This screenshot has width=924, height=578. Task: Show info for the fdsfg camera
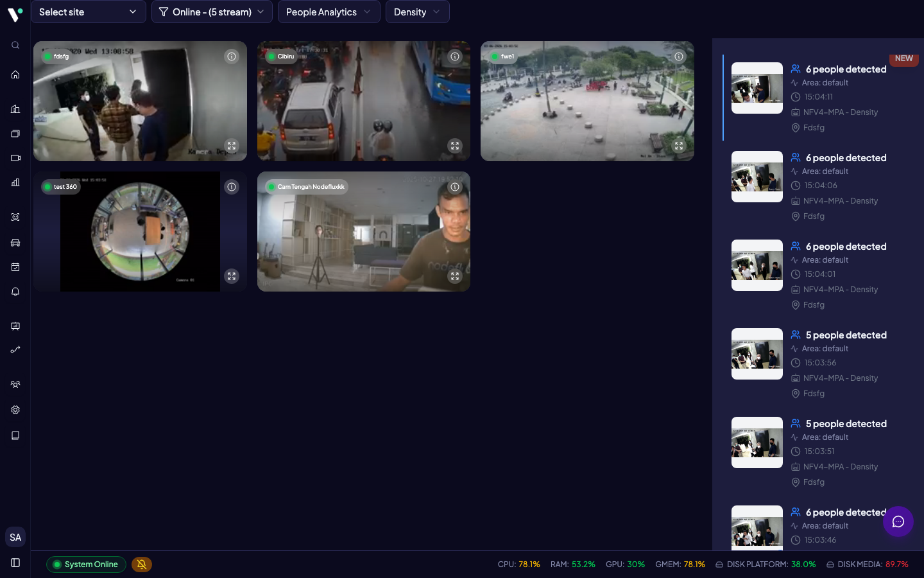point(232,57)
